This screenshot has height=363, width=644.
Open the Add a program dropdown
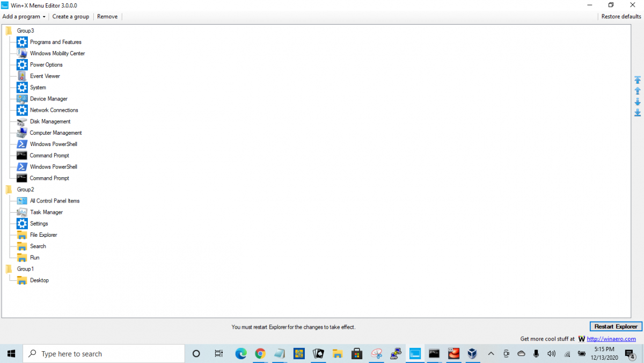(x=24, y=17)
